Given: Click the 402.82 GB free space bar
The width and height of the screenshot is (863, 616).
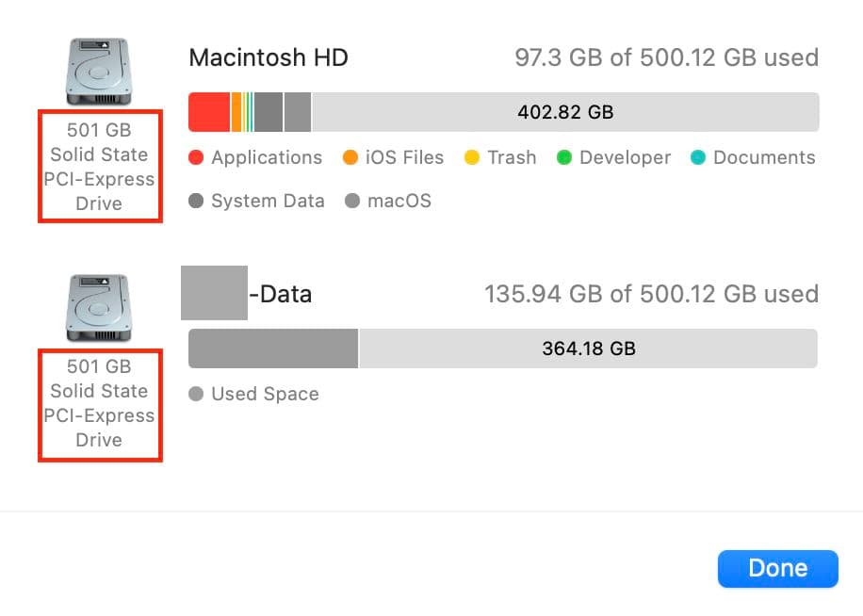Looking at the screenshot, I should coord(565,111).
